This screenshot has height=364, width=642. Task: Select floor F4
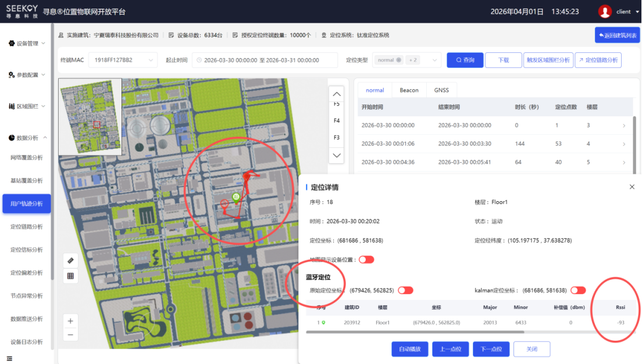click(x=337, y=121)
